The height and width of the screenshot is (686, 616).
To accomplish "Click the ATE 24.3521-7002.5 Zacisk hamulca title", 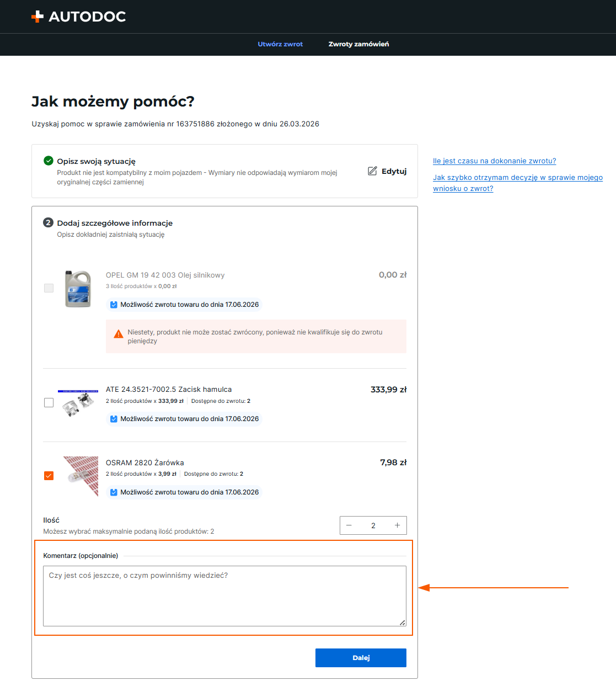I will (169, 390).
